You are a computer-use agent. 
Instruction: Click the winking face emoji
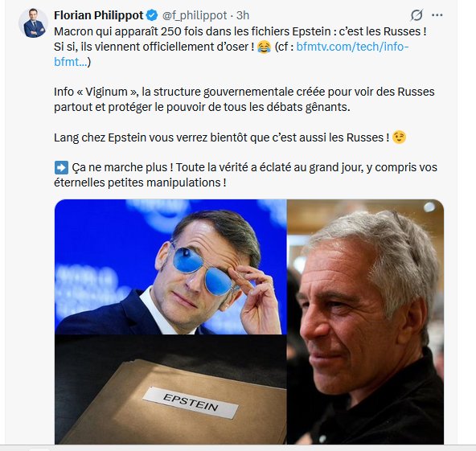tap(399, 137)
